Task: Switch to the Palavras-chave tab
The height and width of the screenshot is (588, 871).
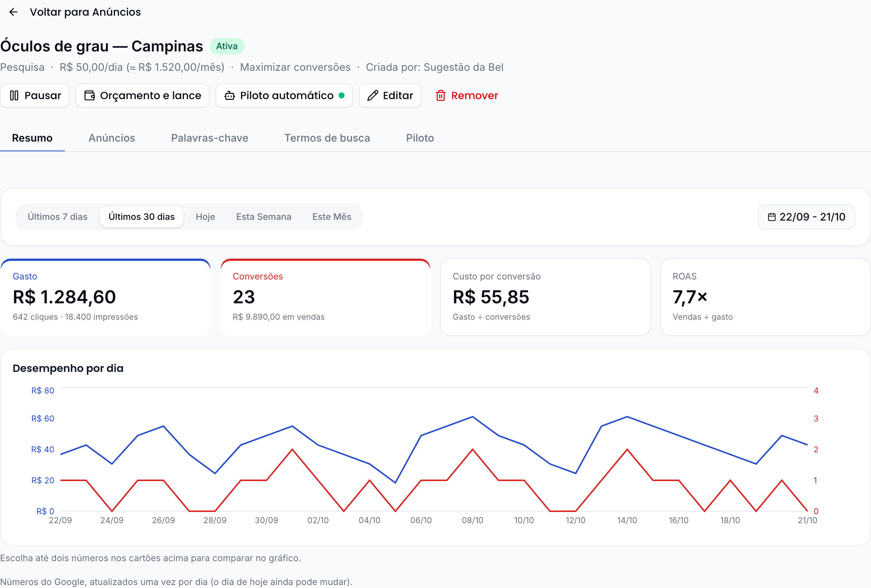Action: (210, 138)
